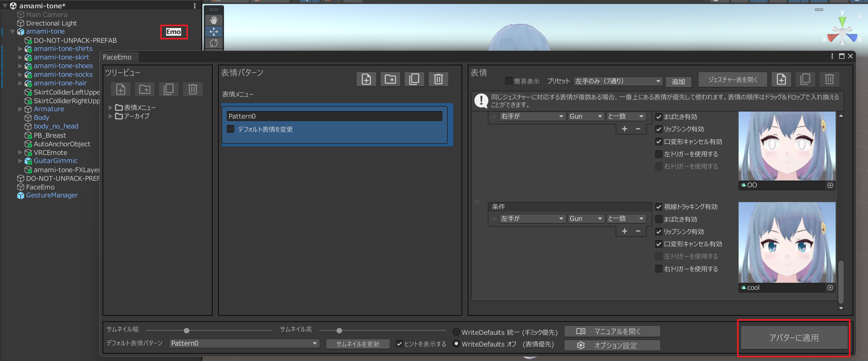Open デフォルト表情パターン Pattern0 dropdown

point(244,343)
